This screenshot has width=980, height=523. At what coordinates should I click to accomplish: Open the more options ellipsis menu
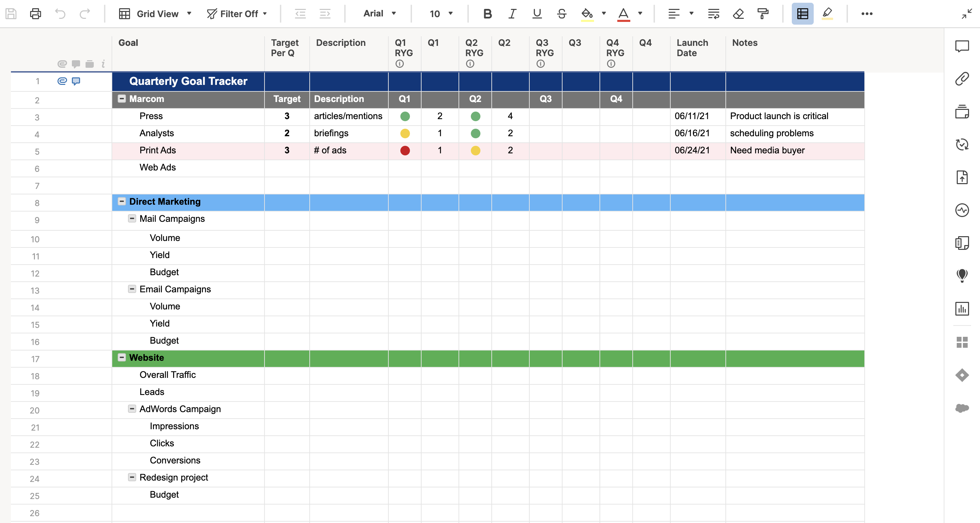tap(867, 14)
